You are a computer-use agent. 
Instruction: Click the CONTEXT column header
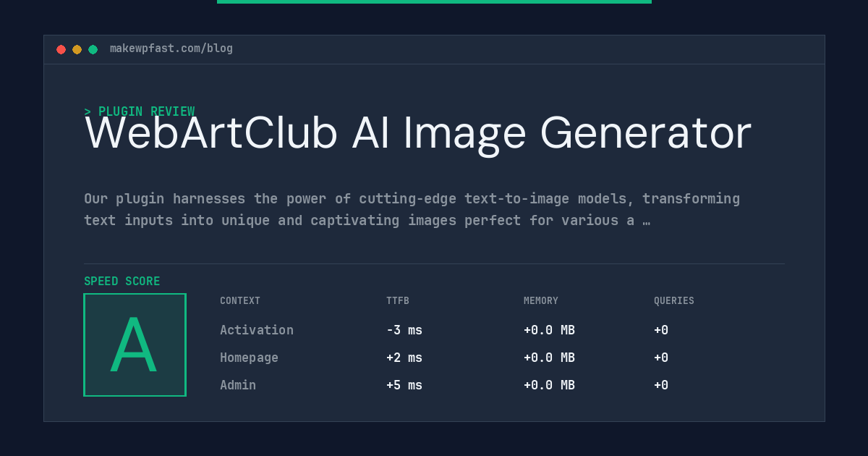[240, 301]
